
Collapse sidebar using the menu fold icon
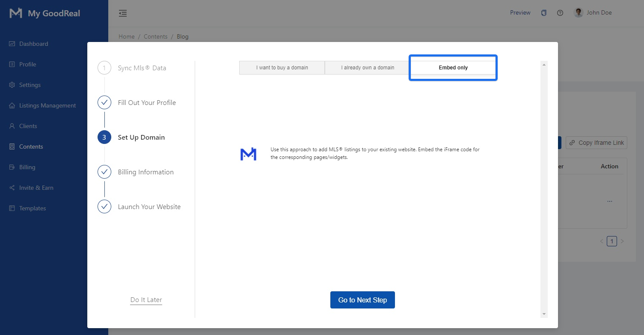click(x=123, y=13)
